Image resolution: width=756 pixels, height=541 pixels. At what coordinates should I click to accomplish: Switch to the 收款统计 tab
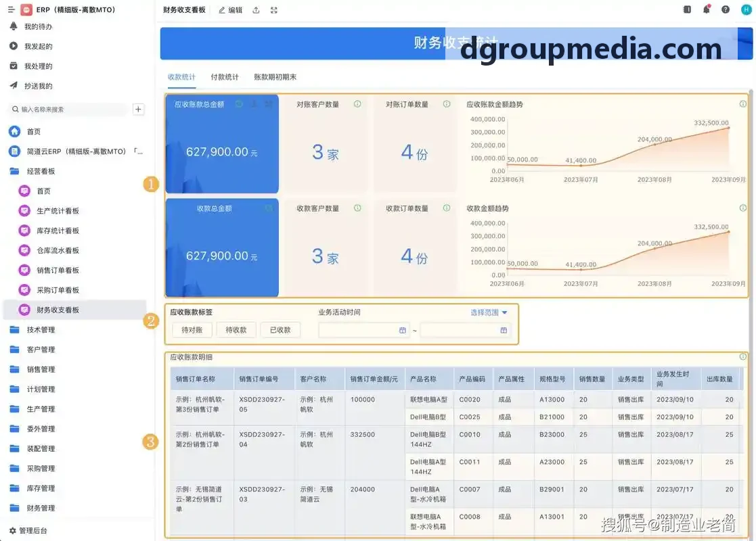pos(181,77)
